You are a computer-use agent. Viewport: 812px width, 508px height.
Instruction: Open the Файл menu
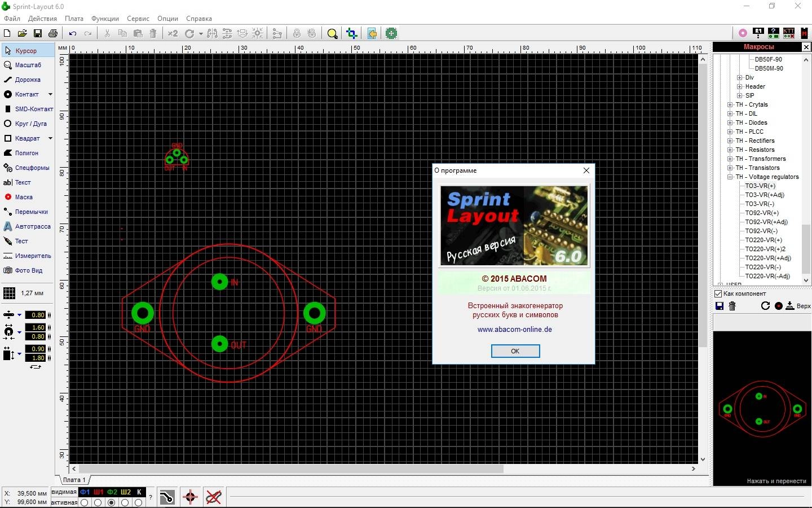coord(12,19)
